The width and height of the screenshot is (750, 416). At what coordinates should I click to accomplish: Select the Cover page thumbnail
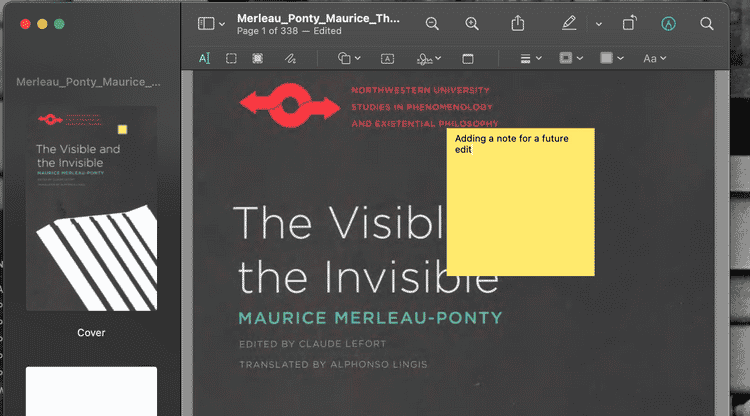pos(91,208)
